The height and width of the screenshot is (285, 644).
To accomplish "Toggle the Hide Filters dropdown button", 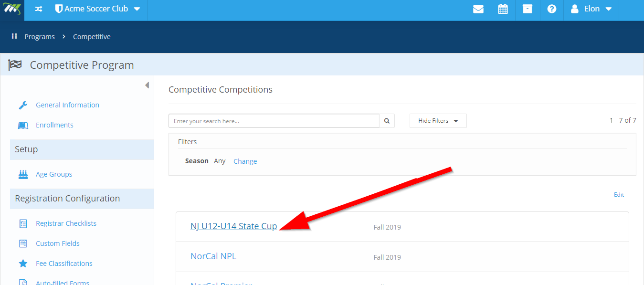I will [x=438, y=121].
